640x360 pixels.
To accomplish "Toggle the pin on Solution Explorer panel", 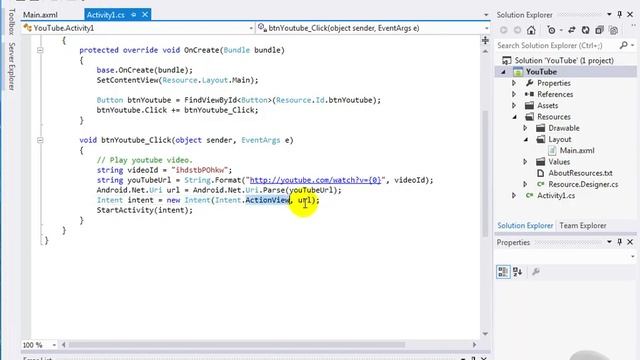I will click(620, 15).
